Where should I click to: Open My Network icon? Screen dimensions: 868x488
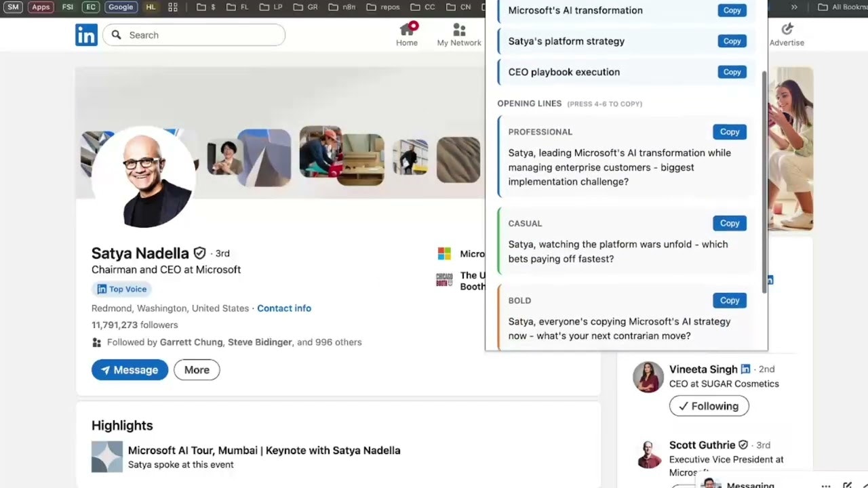(x=459, y=35)
